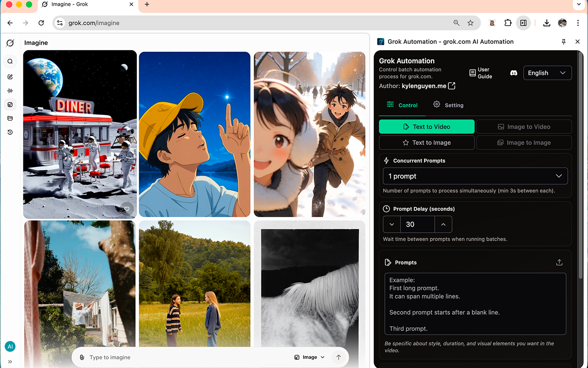
Task: Switch to the Setting tab
Action: pyautogui.click(x=448, y=105)
